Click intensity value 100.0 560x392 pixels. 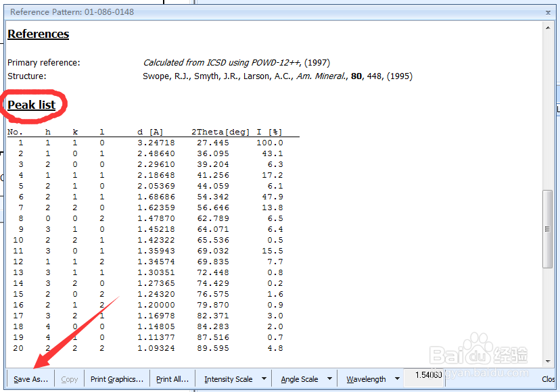click(270, 143)
